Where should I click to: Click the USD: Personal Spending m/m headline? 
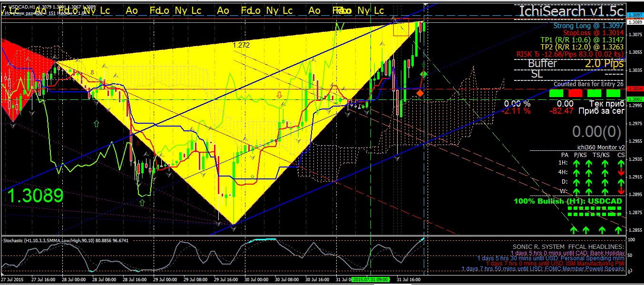[551, 258]
